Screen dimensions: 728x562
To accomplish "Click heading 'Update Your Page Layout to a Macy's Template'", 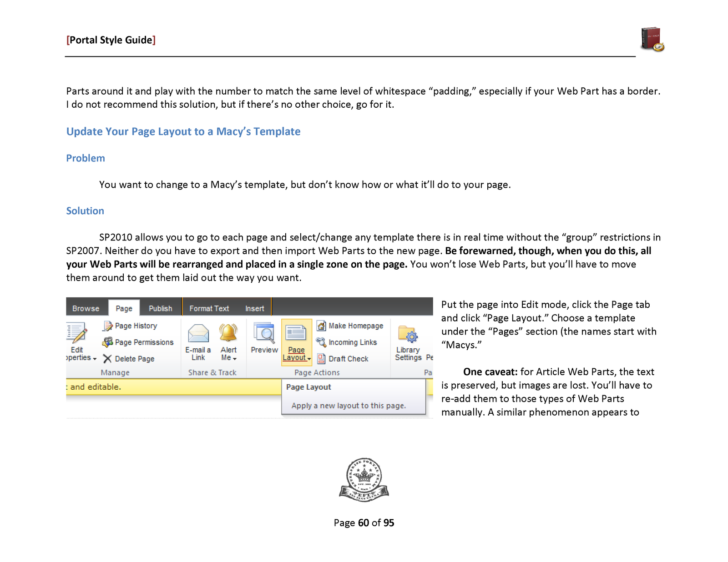I will 183,131.
